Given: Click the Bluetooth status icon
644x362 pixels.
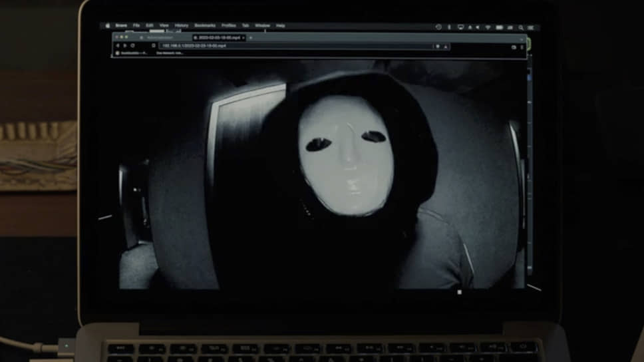Looking at the screenshot, I should pos(450,27).
